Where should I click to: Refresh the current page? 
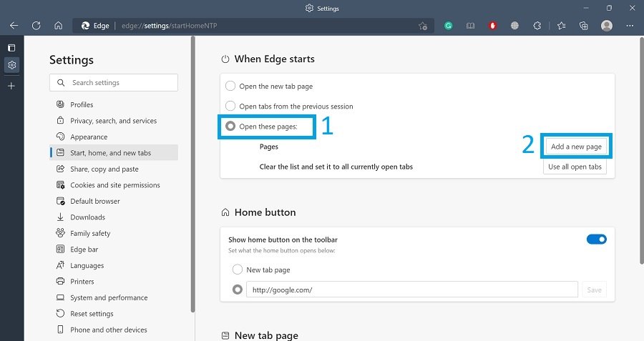click(36, 26)
